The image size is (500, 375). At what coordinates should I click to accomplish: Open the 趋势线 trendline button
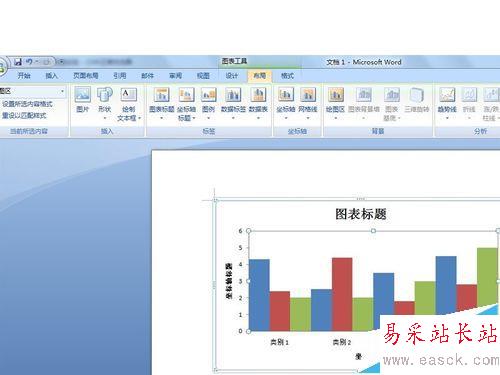pos(447,103)
